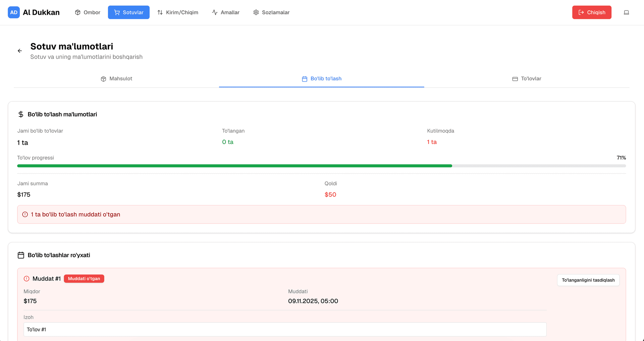Image resolution: width=644 pixels, height=341 pixels.
Task: Go back using the left arrow
Action: click(x=20, y=51)
